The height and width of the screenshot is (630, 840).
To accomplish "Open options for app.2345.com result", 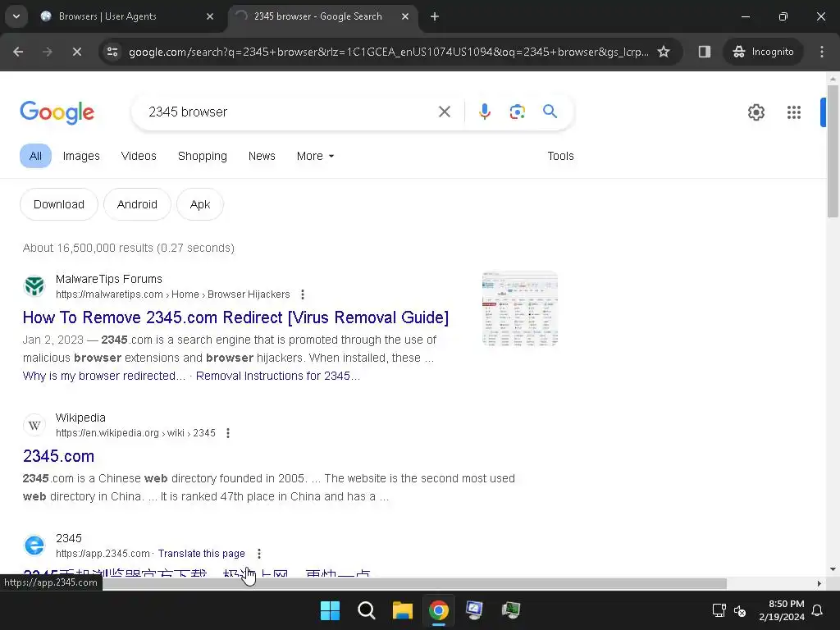I will click(259, 554).
